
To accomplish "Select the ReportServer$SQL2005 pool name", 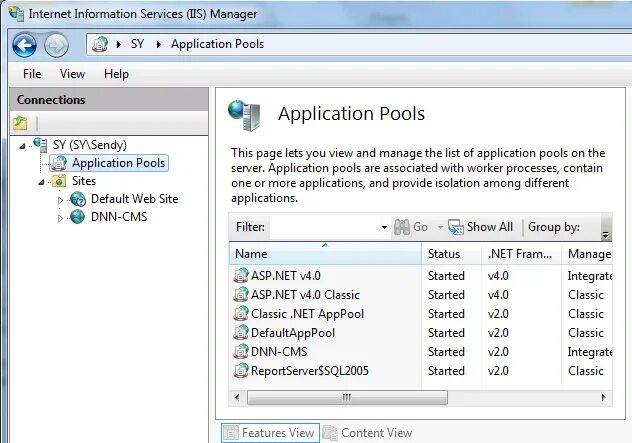I will (310, 371).
